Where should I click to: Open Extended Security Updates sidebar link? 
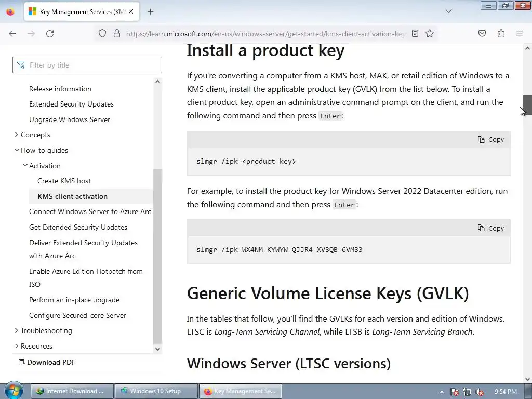click(71, 104)
